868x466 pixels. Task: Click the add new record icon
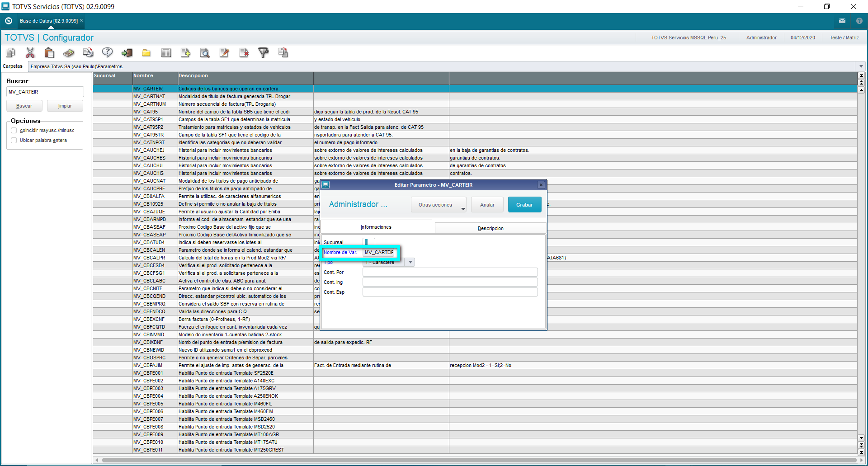pyautogui.click(x=185, y=53)
